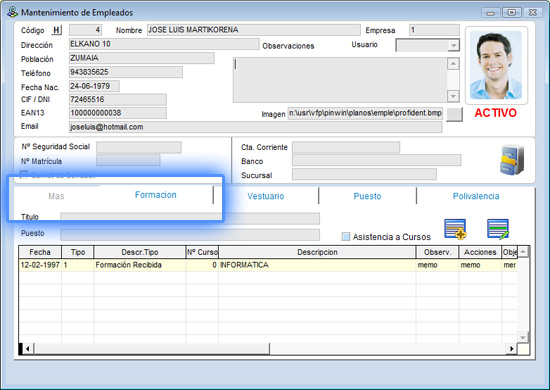
Task: Click the Nombre field JOSE LUIS MARTIKORENA
Action: coord(253,30)
